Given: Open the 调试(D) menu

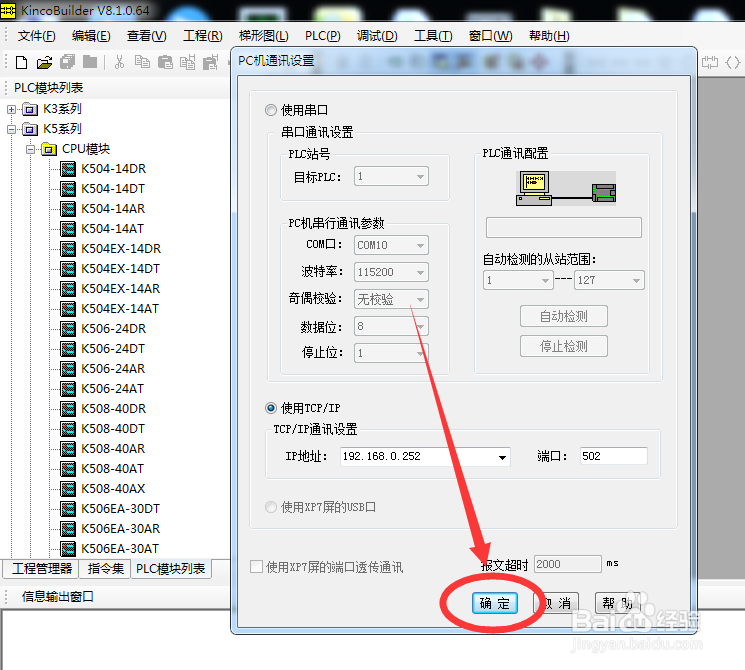Looking at the screenshot, I should click(377, 36).
